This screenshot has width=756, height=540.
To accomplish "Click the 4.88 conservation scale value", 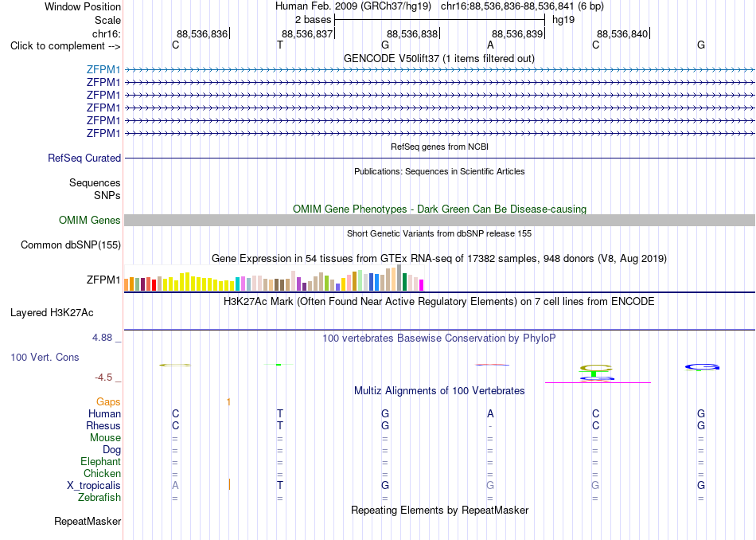I will pos(102,338).
